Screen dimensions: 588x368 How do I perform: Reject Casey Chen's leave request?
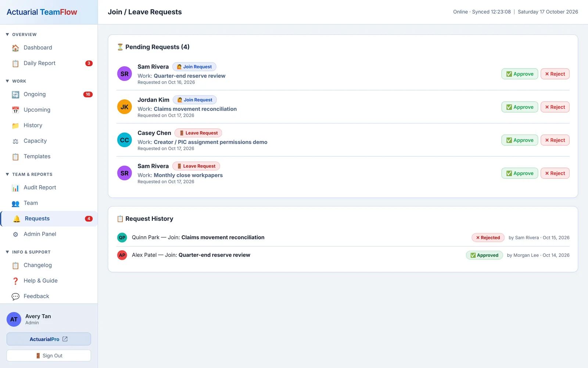(555, 140)
